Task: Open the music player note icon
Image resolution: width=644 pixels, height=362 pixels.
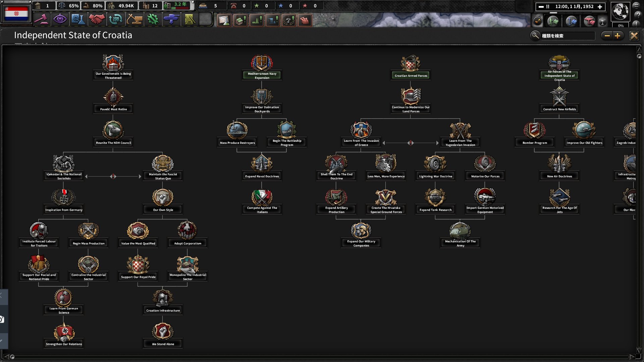Action: [537, 21]
